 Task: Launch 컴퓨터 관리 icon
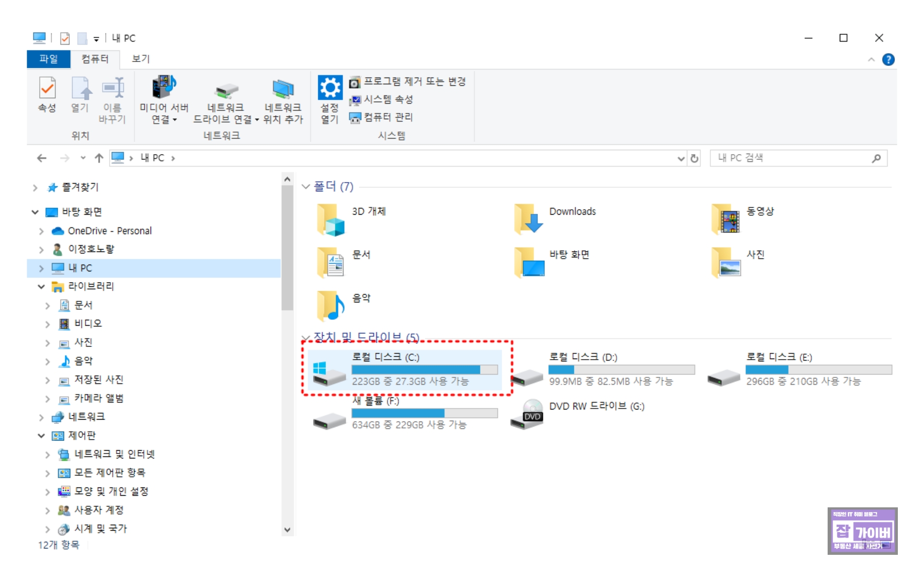tap(354, 117)
